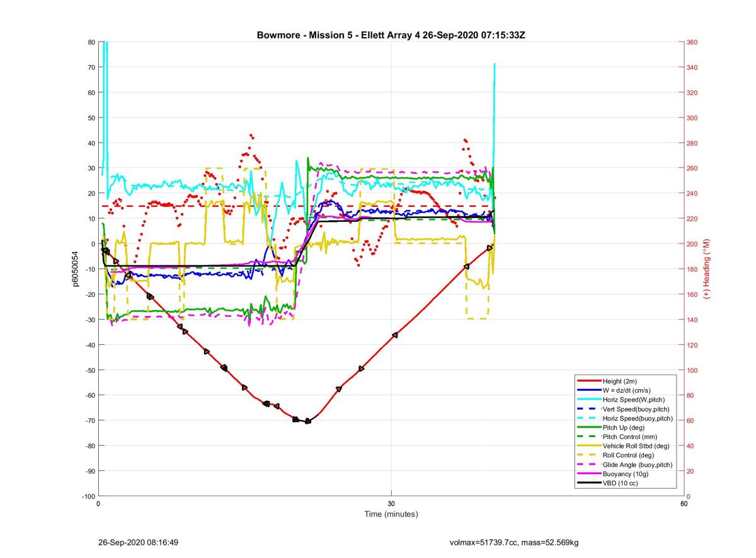The height and width of the screenshot is (558, 756).
Task: Click the 'Time (minutes)' axis label
Action: (391, 514)
